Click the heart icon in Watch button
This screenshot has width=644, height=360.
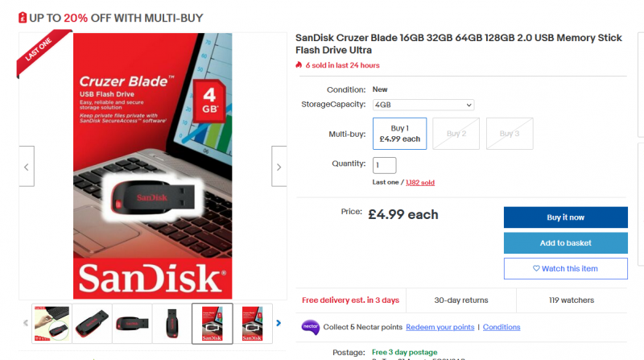[x=536, y=268]
